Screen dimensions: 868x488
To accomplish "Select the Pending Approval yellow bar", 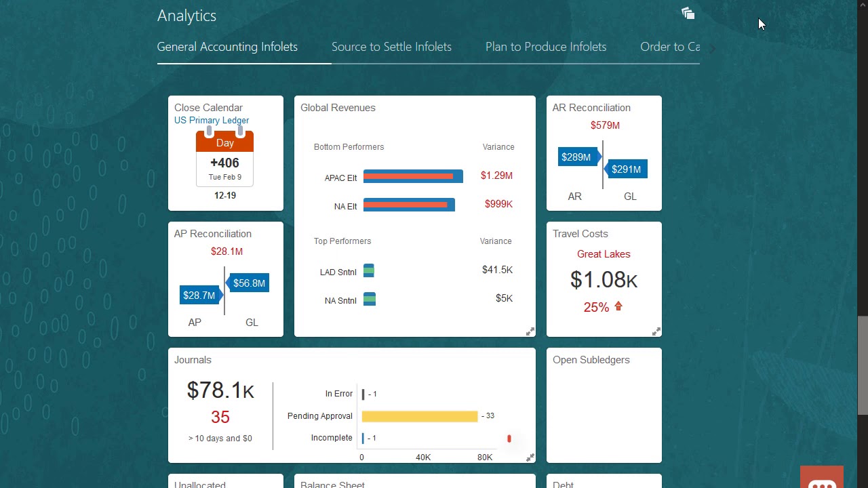I will coord(420,416).
